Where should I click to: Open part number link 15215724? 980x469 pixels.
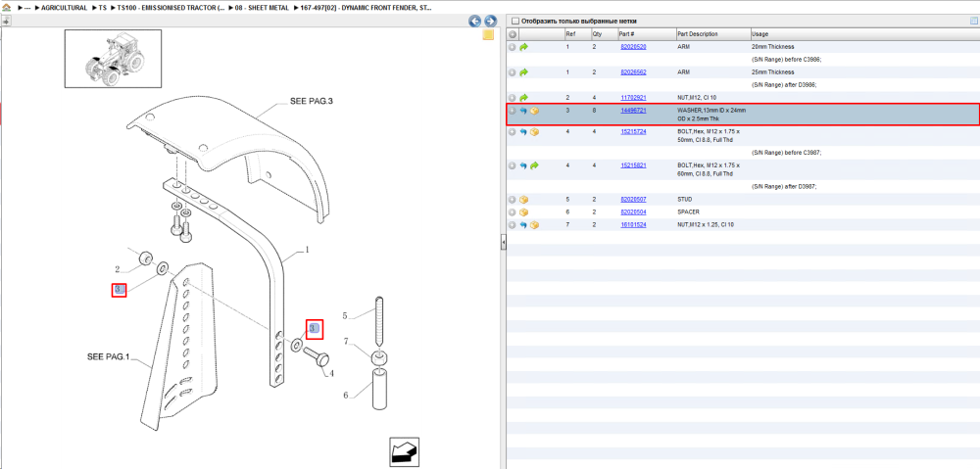pos(633,132)
